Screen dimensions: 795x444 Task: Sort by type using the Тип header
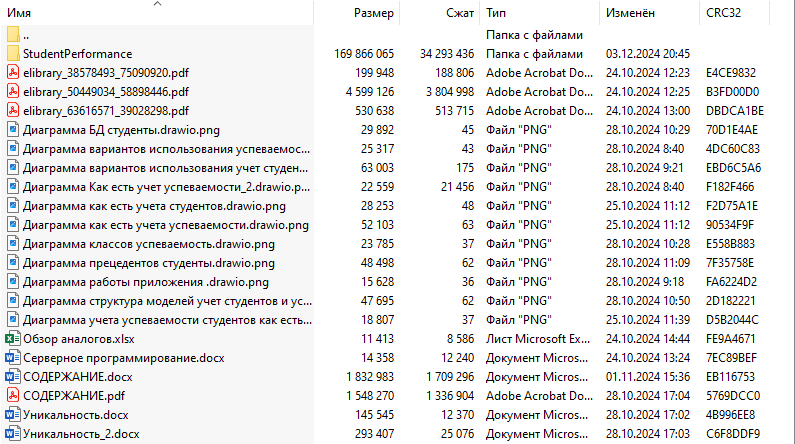coord(496,13)
